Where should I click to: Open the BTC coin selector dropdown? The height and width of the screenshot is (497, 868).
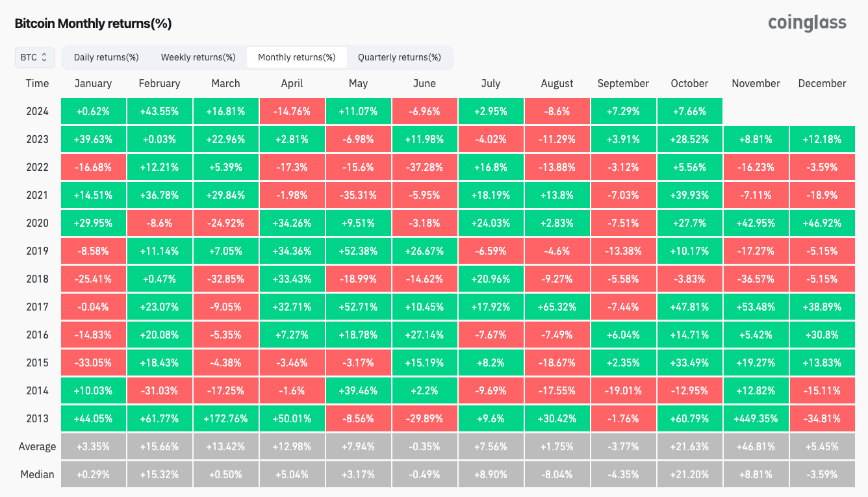click(34, 57)
